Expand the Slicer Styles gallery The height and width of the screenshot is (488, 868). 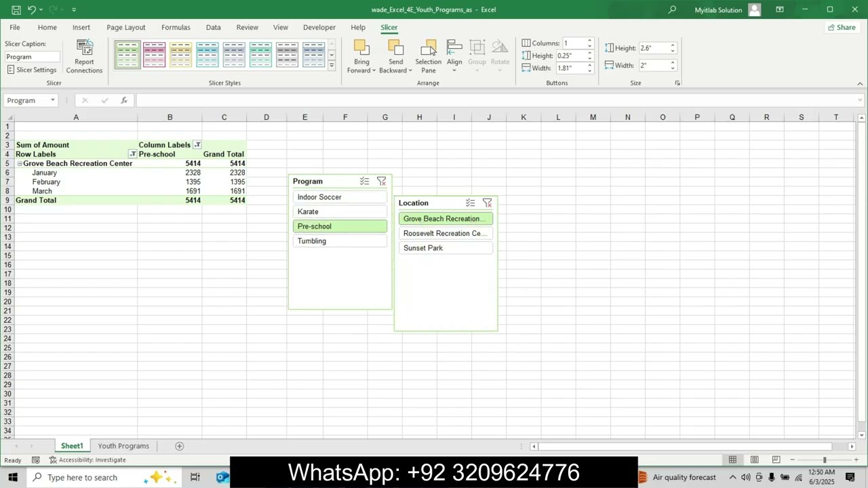pyautogui.click(x=332, y=66)
